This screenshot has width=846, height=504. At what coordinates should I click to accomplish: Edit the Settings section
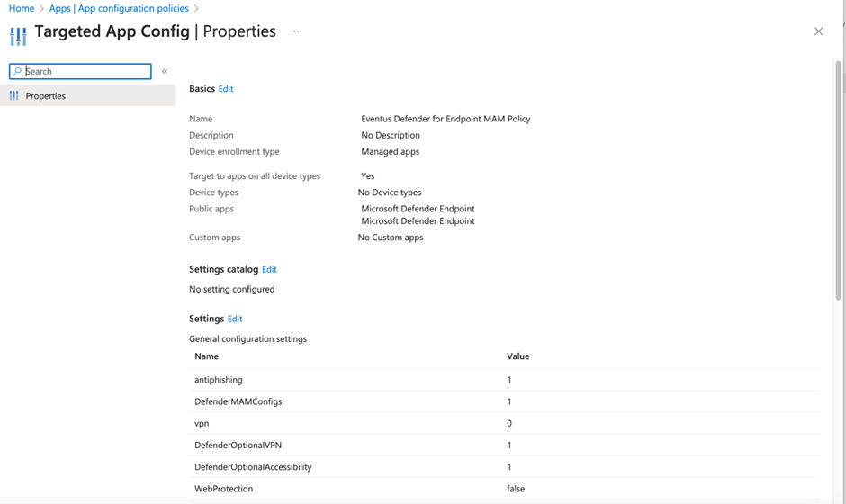(235, 319)
